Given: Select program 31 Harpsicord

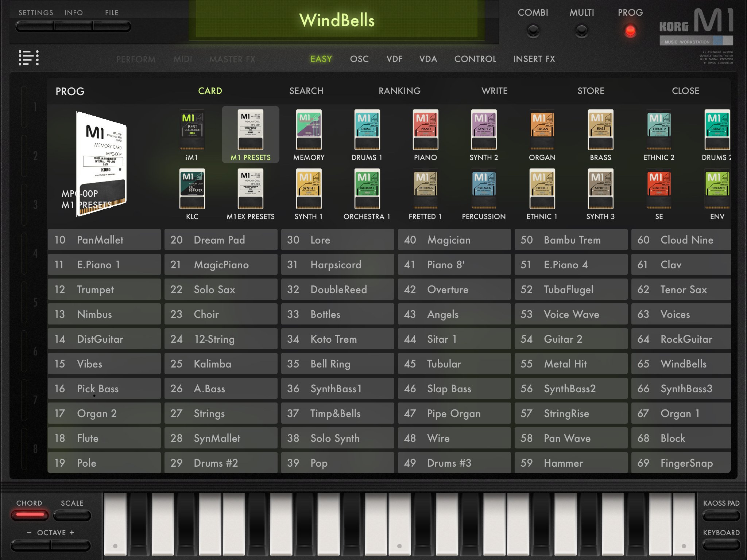Looking at the screenshot, I should click(337, 265).
